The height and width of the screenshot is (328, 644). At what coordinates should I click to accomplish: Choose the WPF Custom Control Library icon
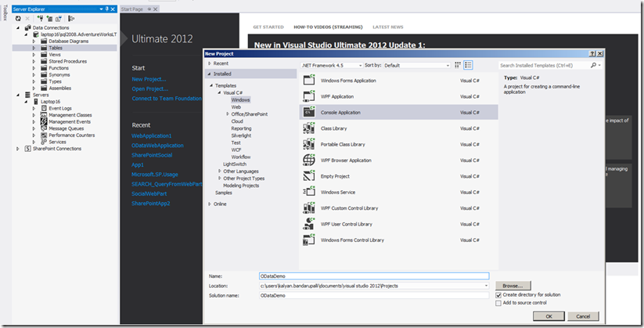(x=309, y=208)
